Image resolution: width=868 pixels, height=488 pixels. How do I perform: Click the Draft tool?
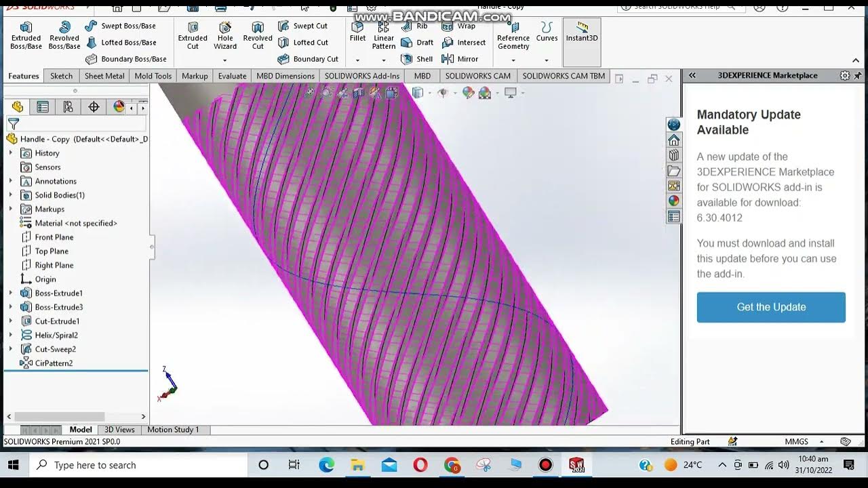pyautogui.click(x=417, y=42)
